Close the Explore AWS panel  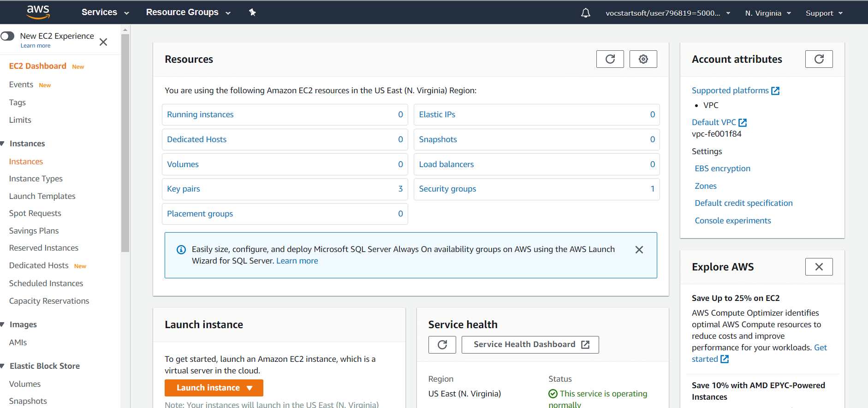pos(819,267)
